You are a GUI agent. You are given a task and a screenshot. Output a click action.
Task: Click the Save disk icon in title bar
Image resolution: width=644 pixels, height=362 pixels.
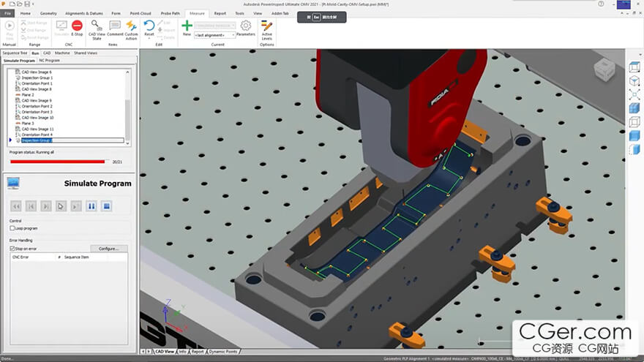click(x=27, y=4)
